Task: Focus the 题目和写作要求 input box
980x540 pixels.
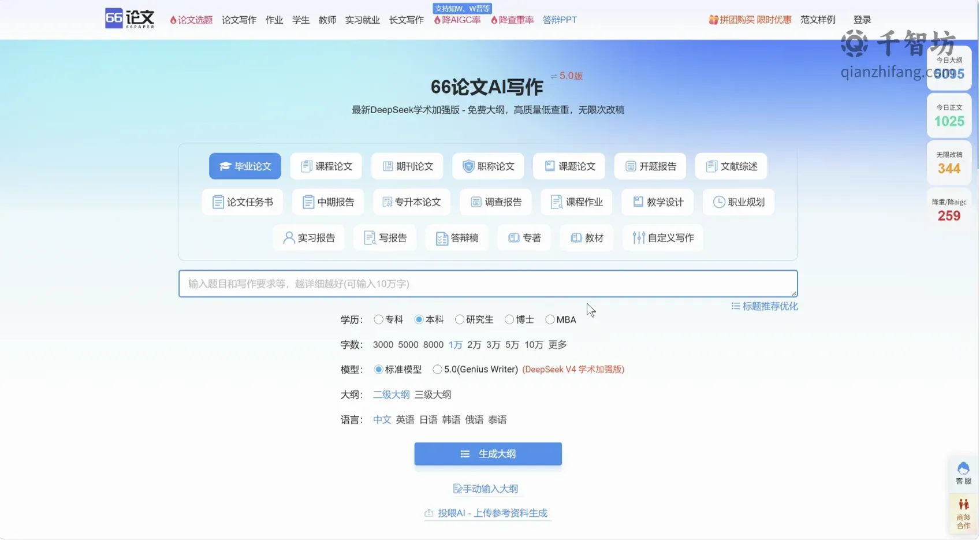Action: tap(488, 284)
